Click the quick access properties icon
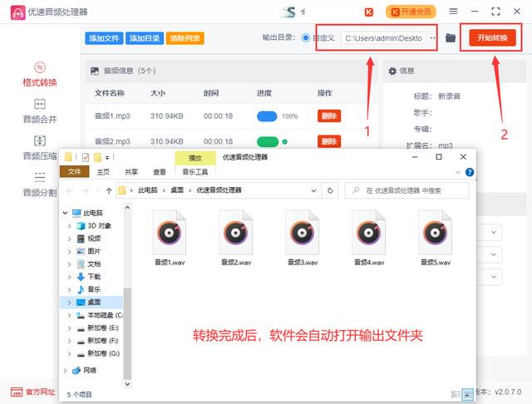The width and height of the screenshot is (532, 404). (x=86, y=157)
